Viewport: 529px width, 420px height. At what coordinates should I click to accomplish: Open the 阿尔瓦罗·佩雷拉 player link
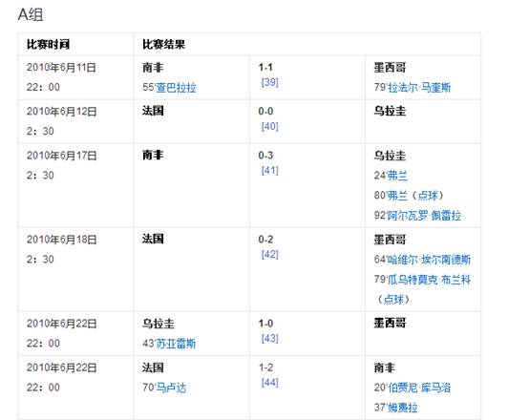click(x=424, y=215)
